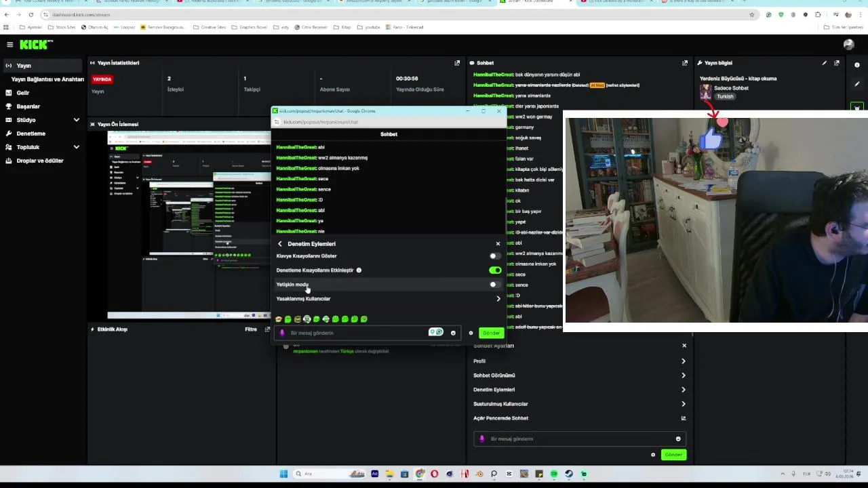Open Profil chat settings chevron
This screenshot has width=868, height=488.
coord(684,361)
